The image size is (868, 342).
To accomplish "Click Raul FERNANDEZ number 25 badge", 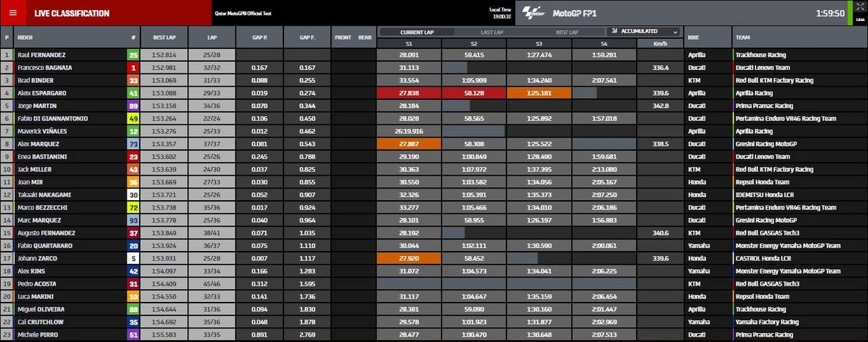I will tap(134, 55).
